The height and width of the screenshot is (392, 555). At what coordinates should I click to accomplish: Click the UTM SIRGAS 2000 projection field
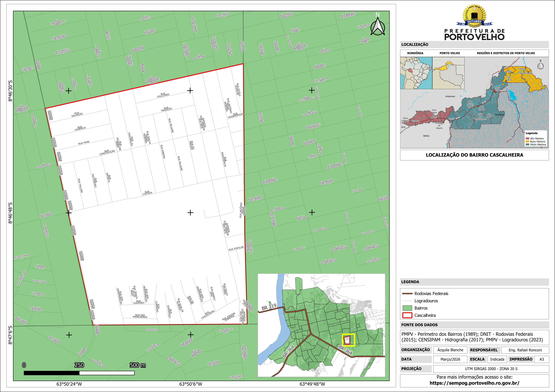(x=491, y=369)
